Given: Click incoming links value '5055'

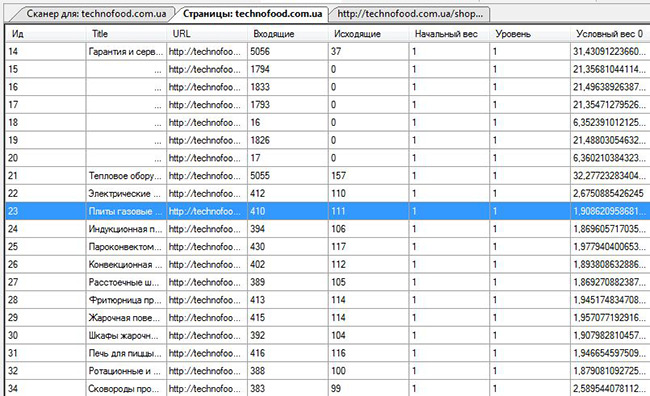Looking at the screenshot, I should pyautogui.click(x=288, y=176).
